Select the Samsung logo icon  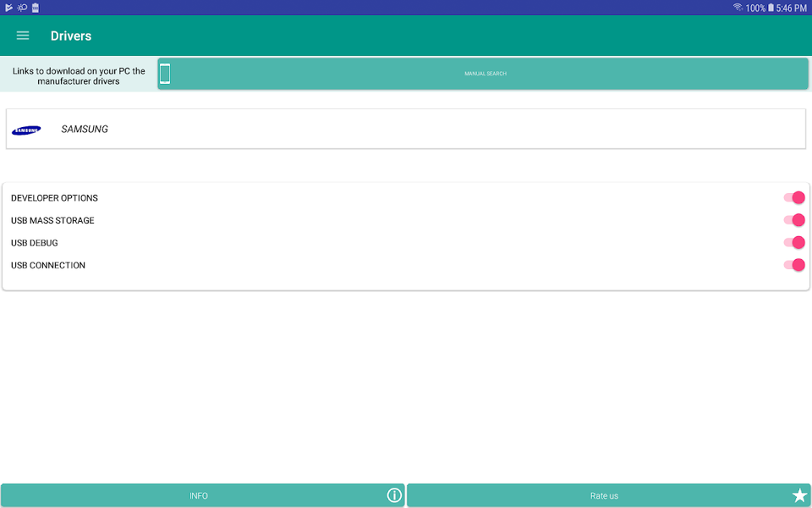tap(26, 129)
